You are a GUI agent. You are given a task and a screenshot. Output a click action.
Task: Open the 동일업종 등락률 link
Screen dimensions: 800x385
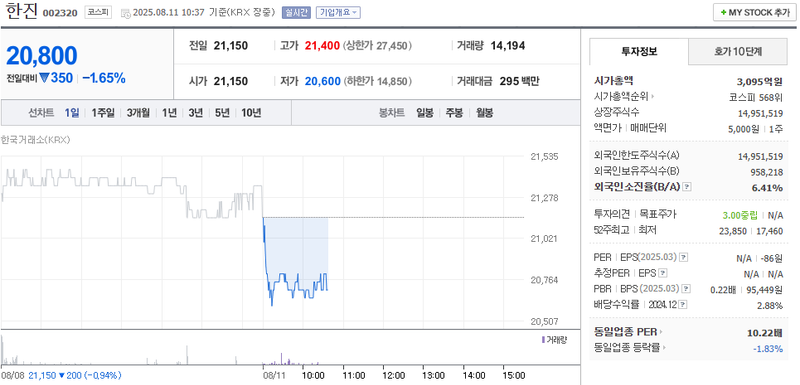[x=630, y=348]
